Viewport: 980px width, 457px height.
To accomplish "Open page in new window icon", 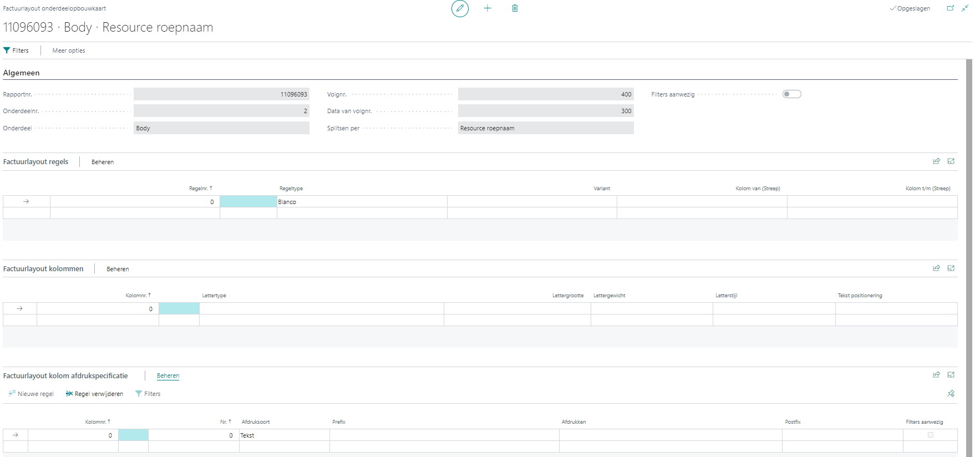I will tap(950, 8).
